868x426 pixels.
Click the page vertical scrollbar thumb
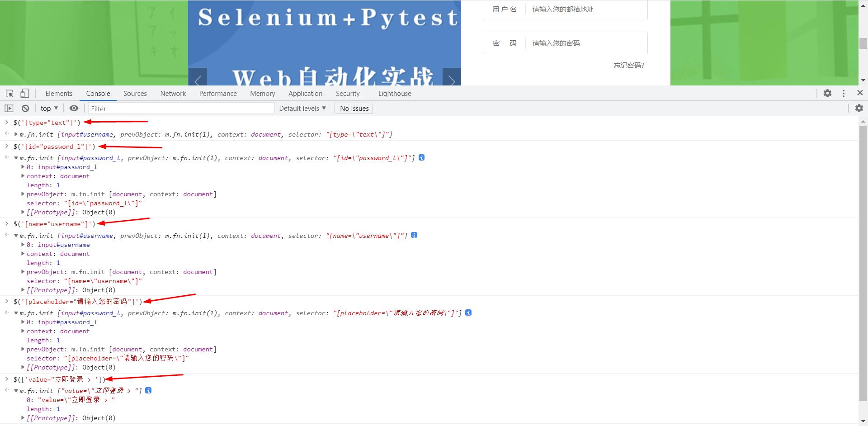(x=863, y=43)
